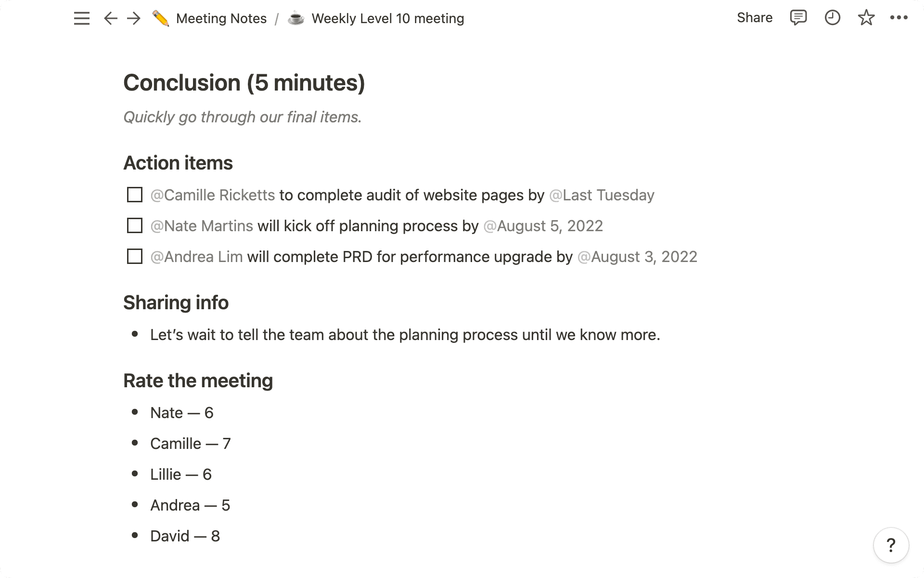Viewport: 924px width, 578px height.
Task: Select Weekly Level 10 meeting breadcrumb
Action: tap(388, 18)
